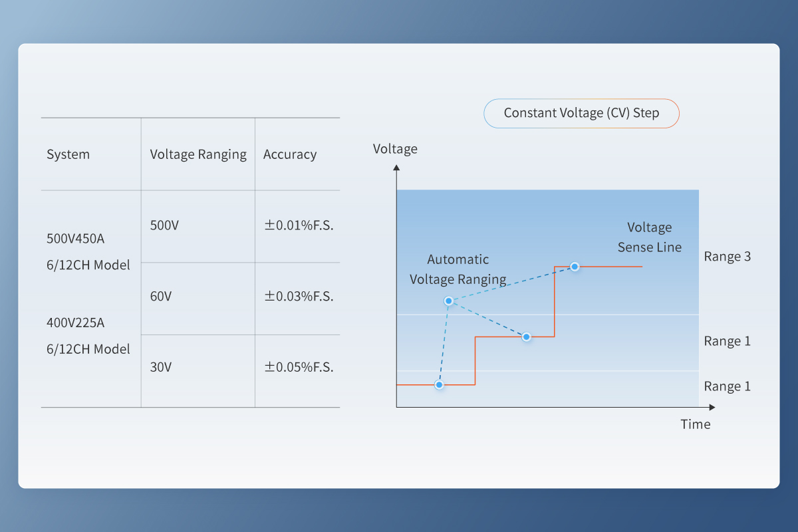The height and width of the screenshot is (532, 798).
Task: Choose the 60V voltage range cell
Action: pyautogui.click(x=161, y=297)
